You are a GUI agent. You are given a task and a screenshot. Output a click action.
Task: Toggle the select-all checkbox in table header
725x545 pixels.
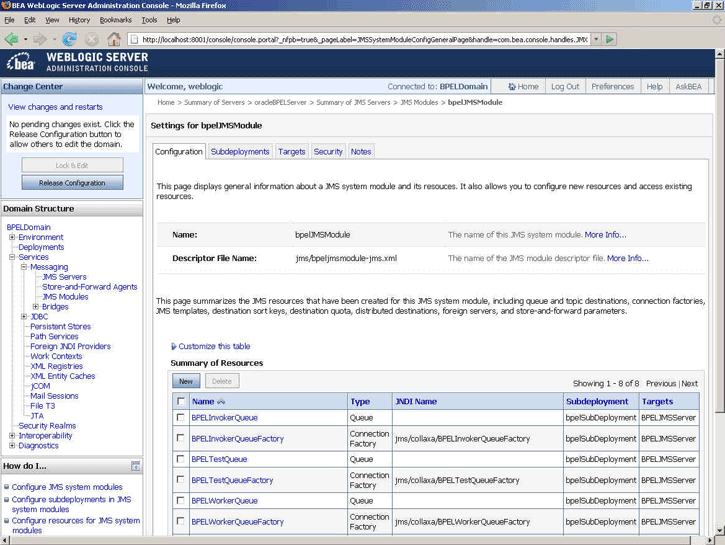[181, 401]
